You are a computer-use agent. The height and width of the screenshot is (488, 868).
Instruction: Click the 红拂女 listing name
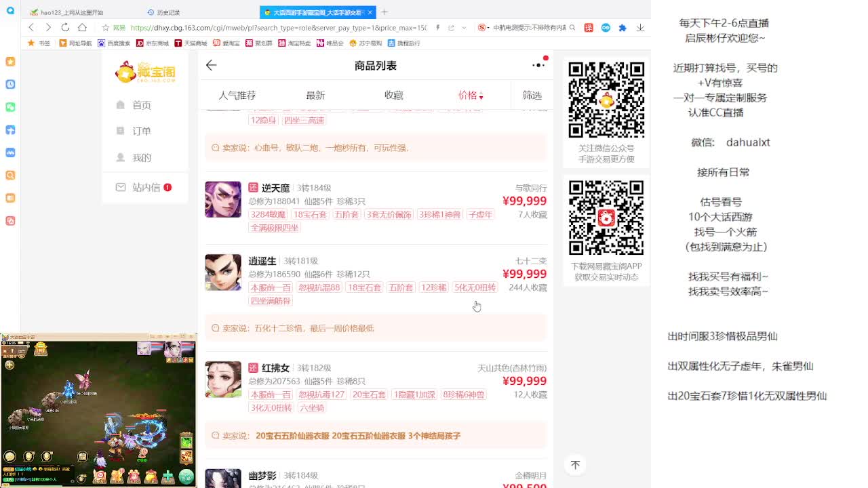(x=275, y=368)
